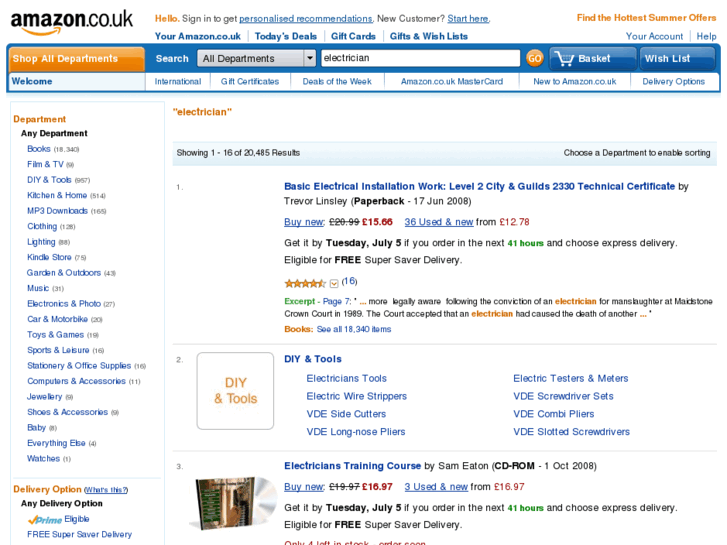Screen dimensions: 727x545
Task: Open Basic Electrical Installation Work book title
Action: [x=479, y=186]
